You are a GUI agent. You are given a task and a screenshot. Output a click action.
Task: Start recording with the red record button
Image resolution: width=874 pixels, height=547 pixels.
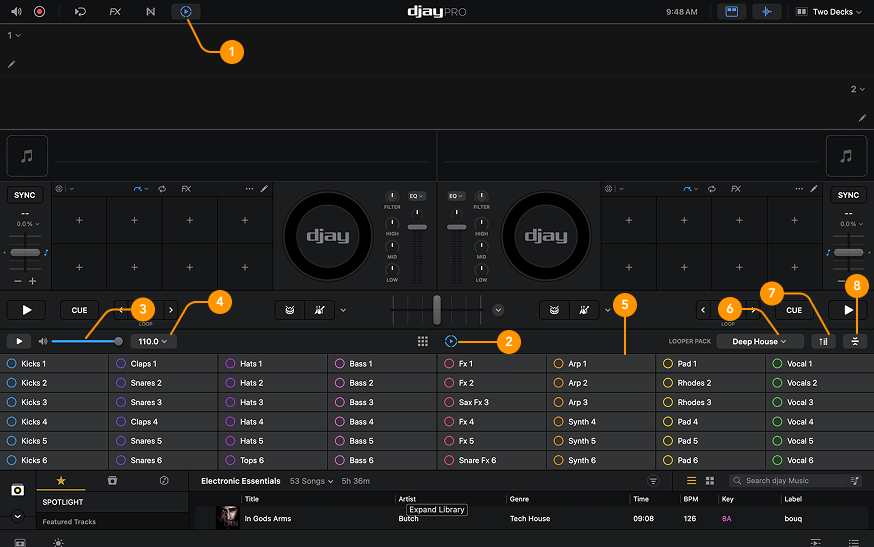pos(40,11)
